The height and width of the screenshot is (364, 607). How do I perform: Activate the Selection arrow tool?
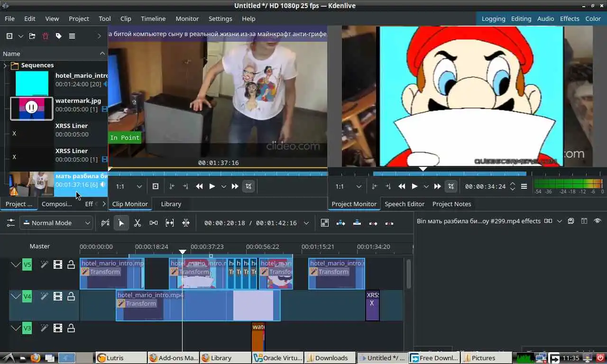click(121, 223)
